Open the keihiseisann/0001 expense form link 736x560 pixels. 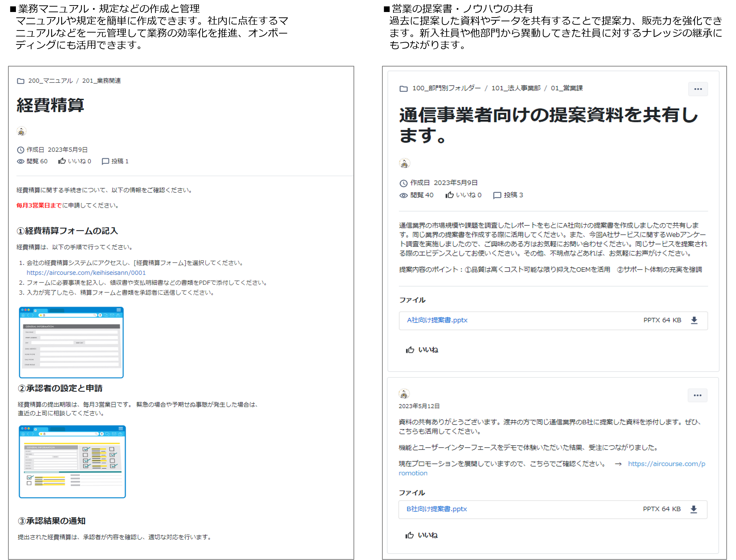tap(86, 273)
